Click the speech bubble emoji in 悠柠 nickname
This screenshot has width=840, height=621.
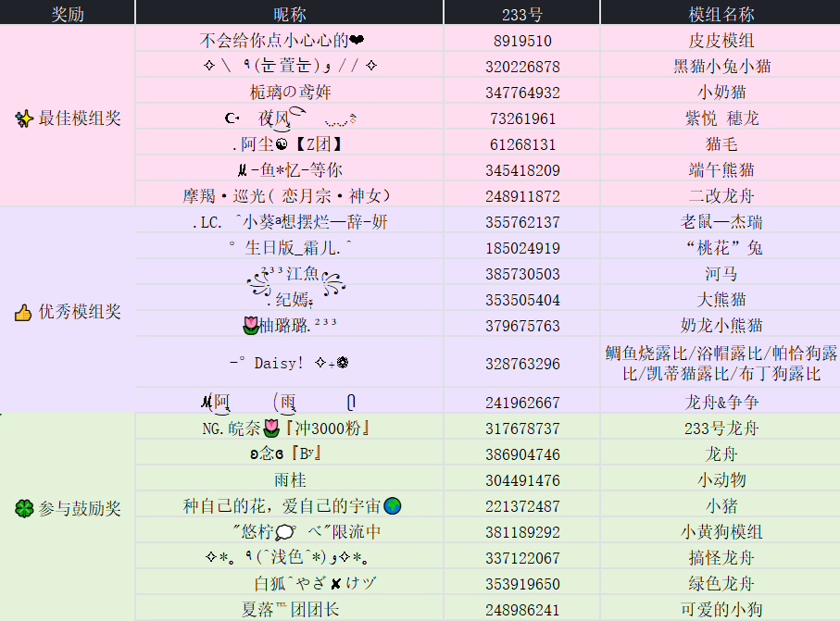click(x=285, y=532)
